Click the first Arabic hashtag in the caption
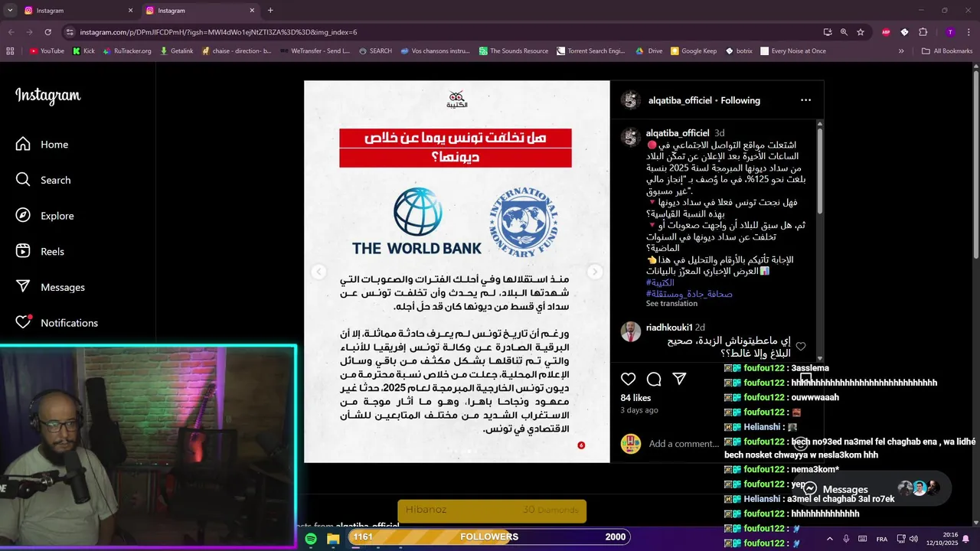The height and width of the screenshot is (551, 980). point(660,282)
